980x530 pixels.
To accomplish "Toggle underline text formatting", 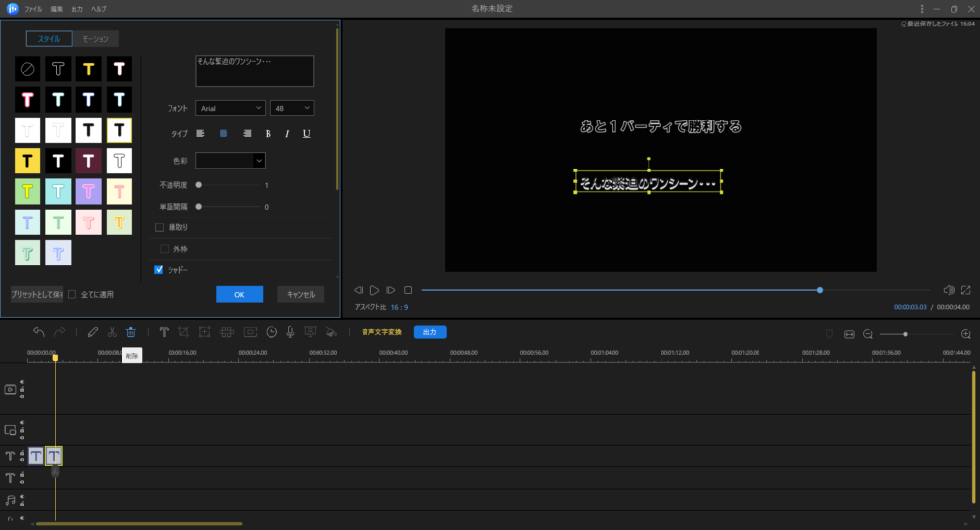I will tap(306, 134).
